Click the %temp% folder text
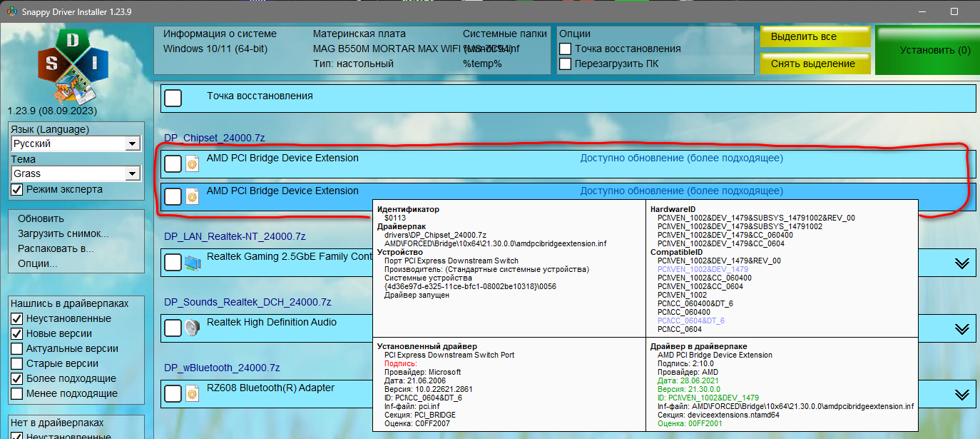Viewport: 980px width, 439px height. (482, 64)
